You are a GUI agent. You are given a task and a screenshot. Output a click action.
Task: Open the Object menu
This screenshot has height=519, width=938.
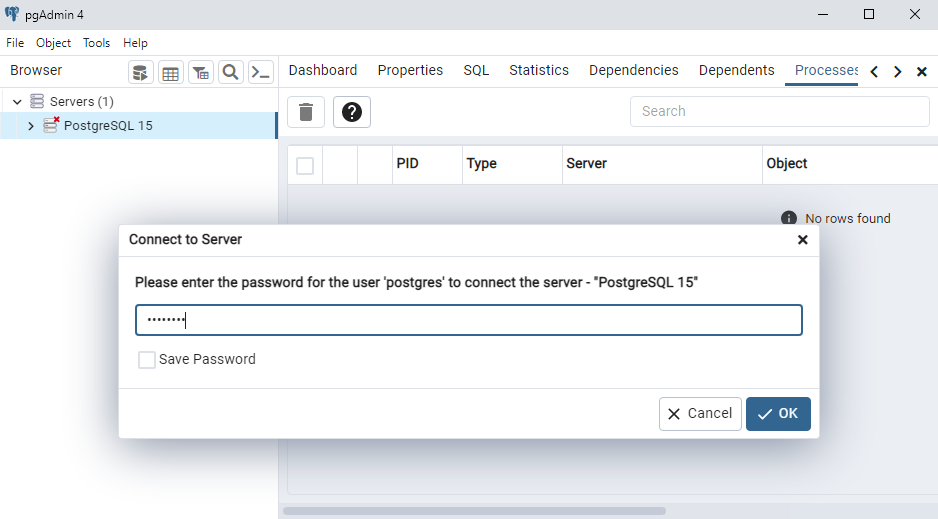click(53, 43)
